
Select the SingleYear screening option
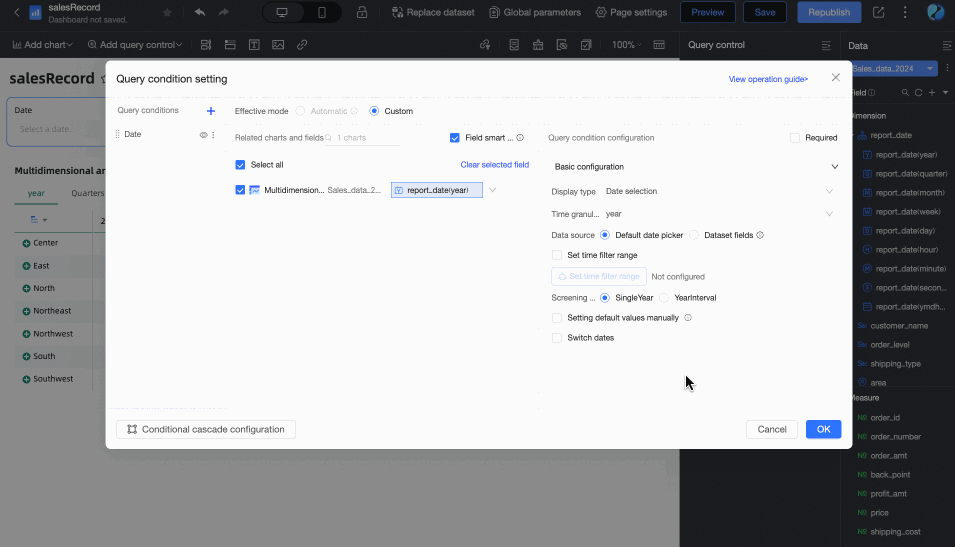[605, 298]
